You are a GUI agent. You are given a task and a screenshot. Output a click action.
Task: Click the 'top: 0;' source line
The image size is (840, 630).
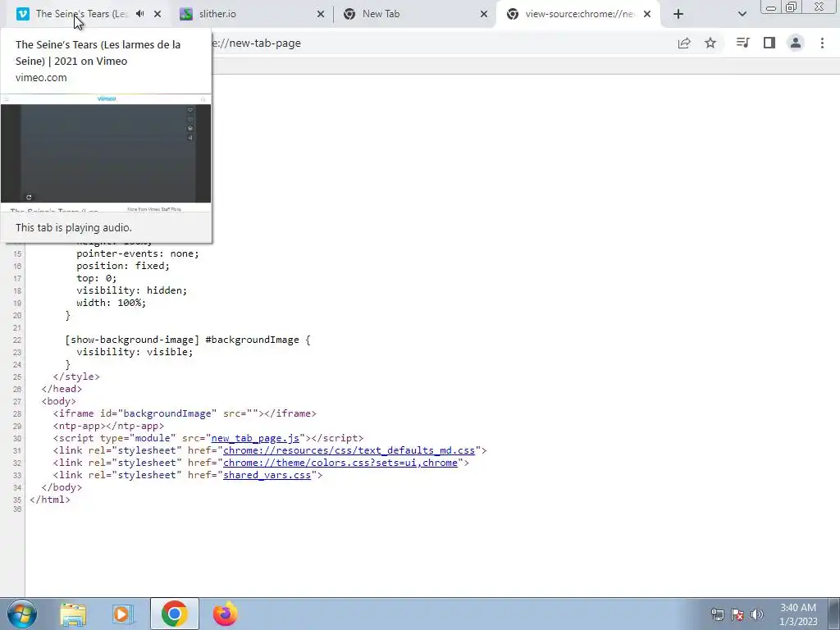(97, 278)
